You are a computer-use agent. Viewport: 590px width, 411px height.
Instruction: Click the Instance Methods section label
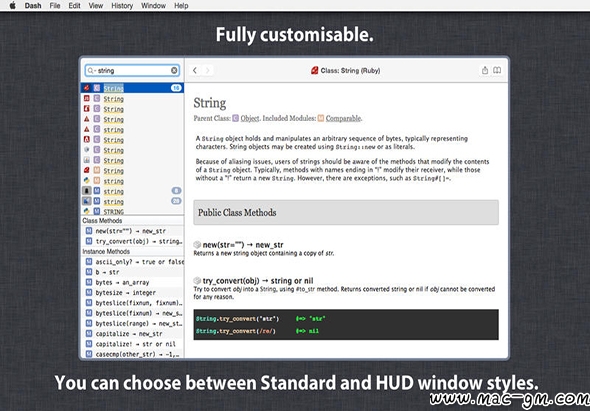[x=106, y=251]
